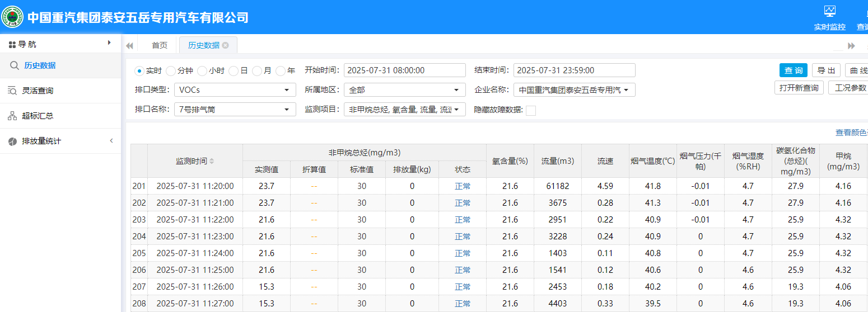Select the 分钟 radio button
Image resolution: width=868 pixels, height=312 pixels.
pyautogui.click(x=171, y=70)
